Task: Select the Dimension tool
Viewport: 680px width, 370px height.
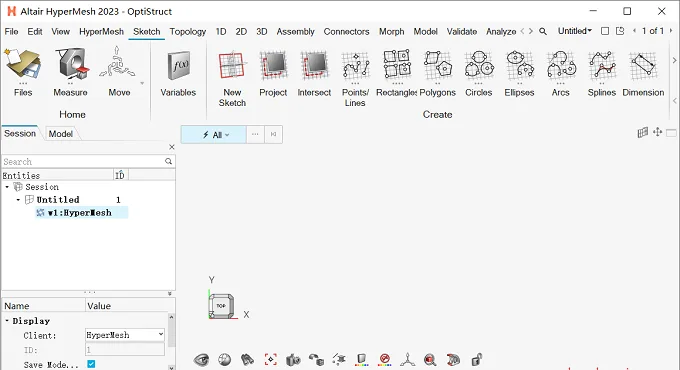Action: [x=643, y=72]
